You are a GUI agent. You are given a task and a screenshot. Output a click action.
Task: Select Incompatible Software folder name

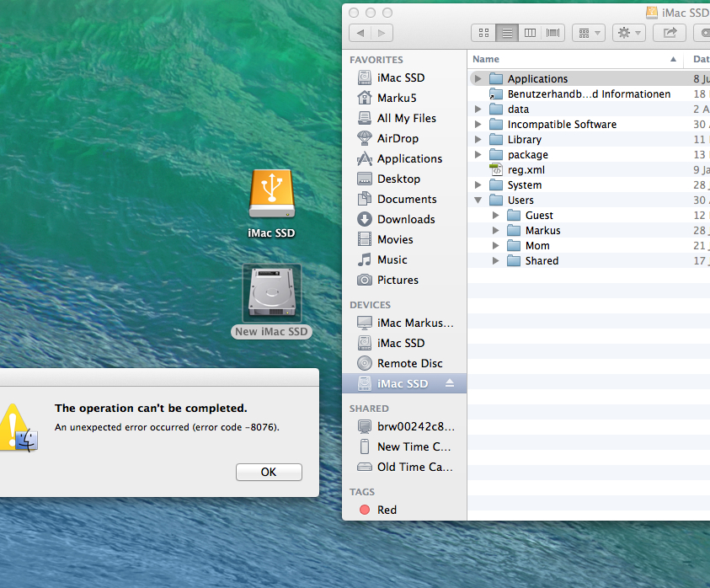[x=562, y=124]
